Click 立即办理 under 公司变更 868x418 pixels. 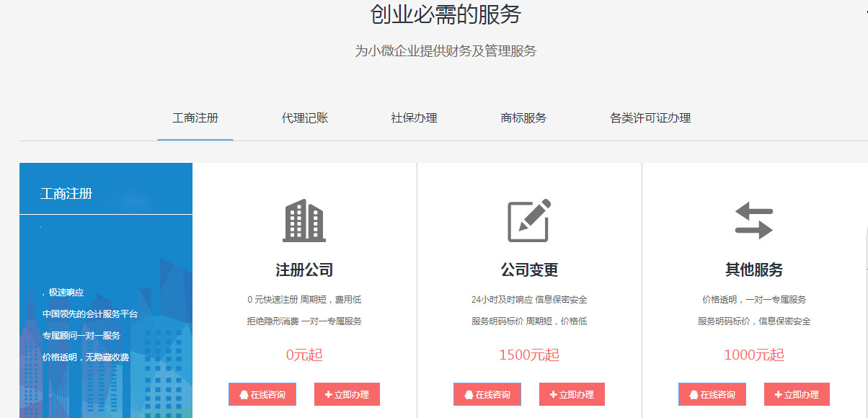[572, 394]
